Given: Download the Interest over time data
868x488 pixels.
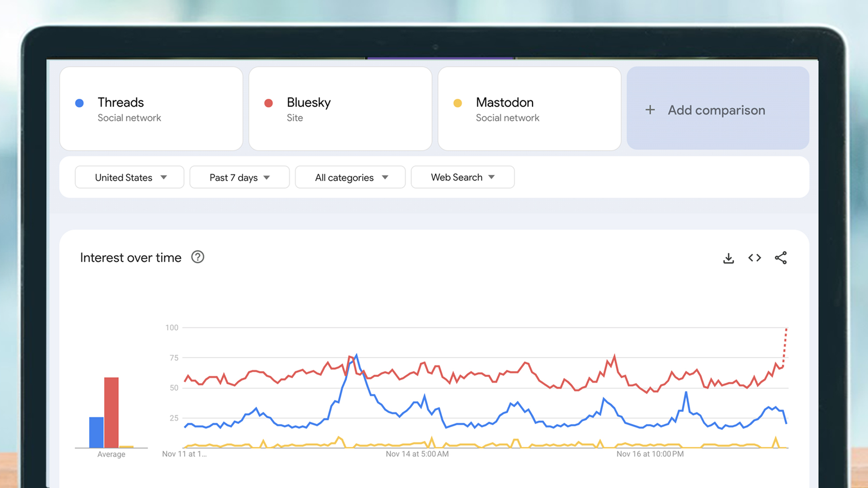Looking at the screenshot, I should click(729, 258).
